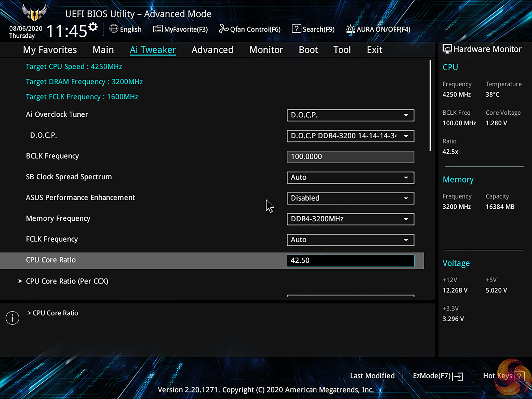
Task: Open MyFavorite list icon
Action: [x=158, y=29]
